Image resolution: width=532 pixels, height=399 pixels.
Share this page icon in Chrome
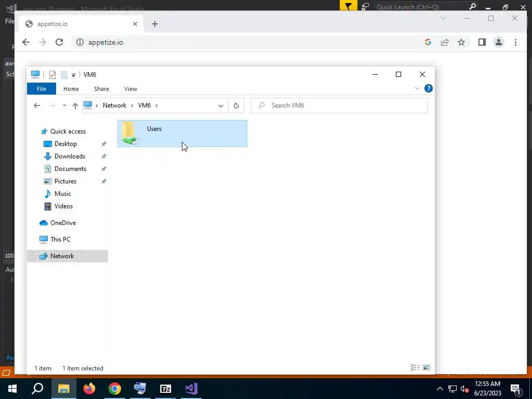pyautogui.click(x=445, y=42)
